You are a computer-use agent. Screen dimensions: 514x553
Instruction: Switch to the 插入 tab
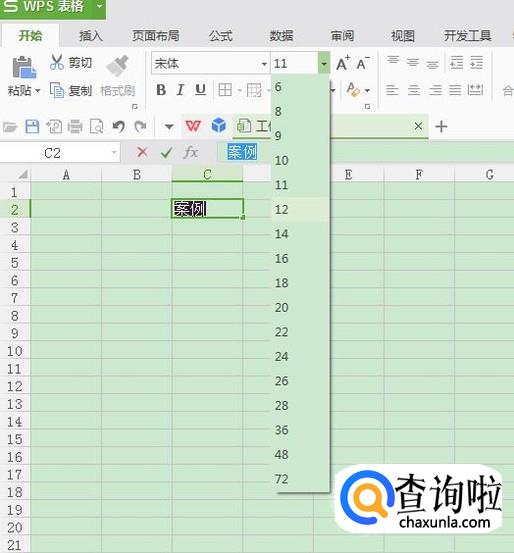pos(91,36)
